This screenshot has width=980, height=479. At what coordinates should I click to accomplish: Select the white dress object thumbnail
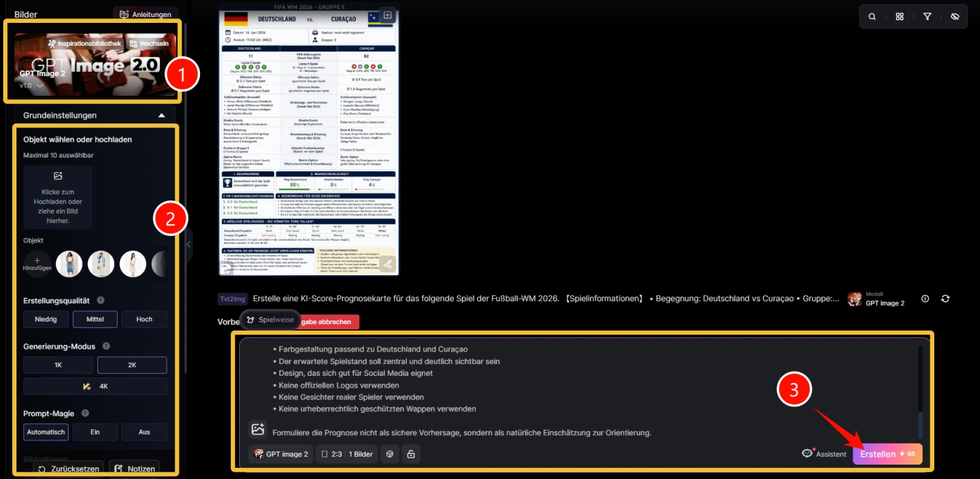(133, 264)
